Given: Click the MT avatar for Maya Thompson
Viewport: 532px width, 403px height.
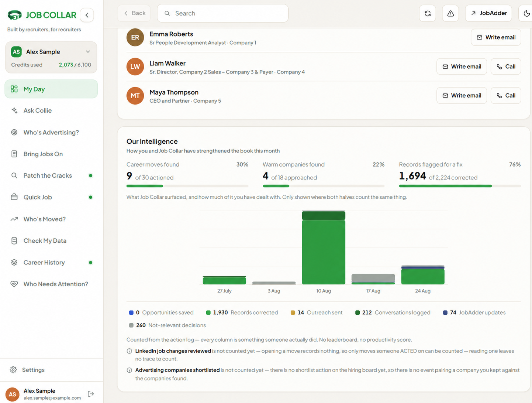Looking at the screenshot, I should coord(135,96).
